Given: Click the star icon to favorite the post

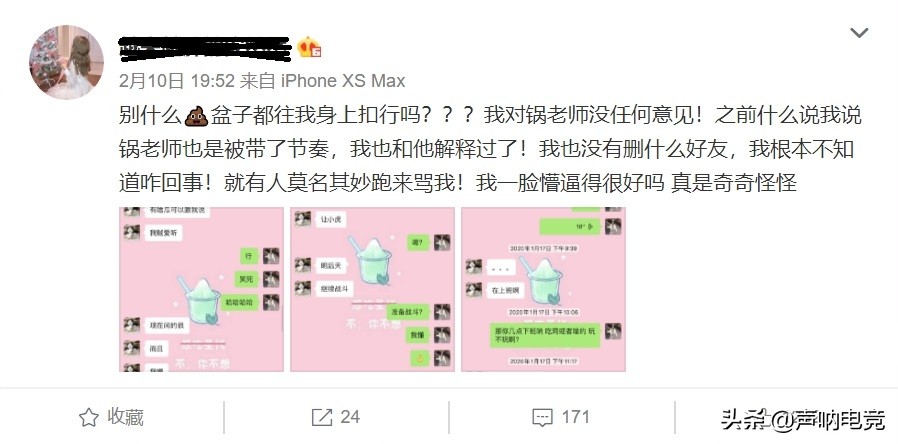Looking at the screenshot, I should [x=89, y=417].
